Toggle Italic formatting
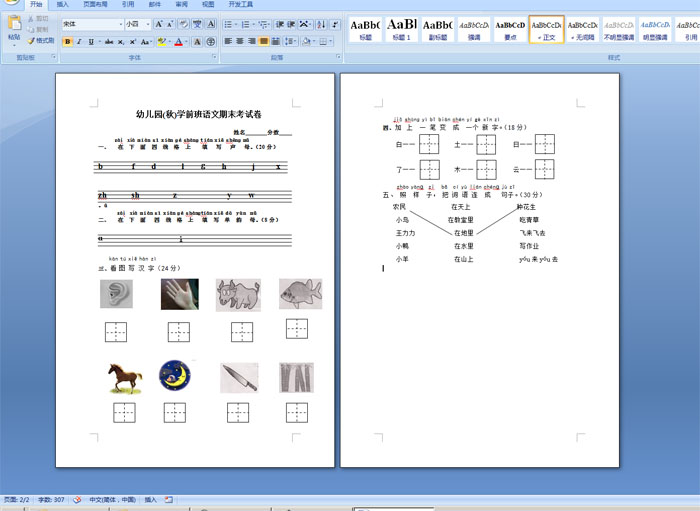Viewport: 700px width, 511px height. [79, 42]
